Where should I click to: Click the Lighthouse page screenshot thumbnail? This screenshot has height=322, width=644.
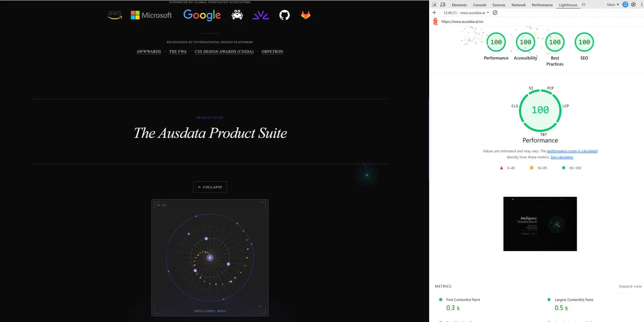540,224
